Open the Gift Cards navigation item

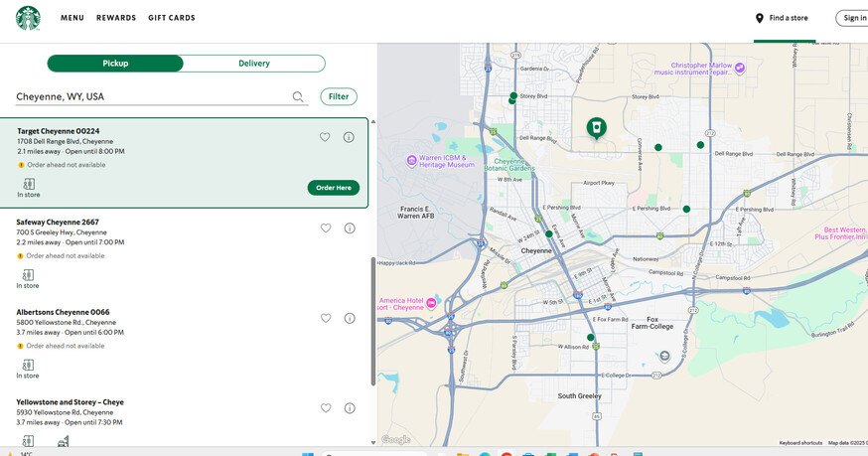coord(172,18)
